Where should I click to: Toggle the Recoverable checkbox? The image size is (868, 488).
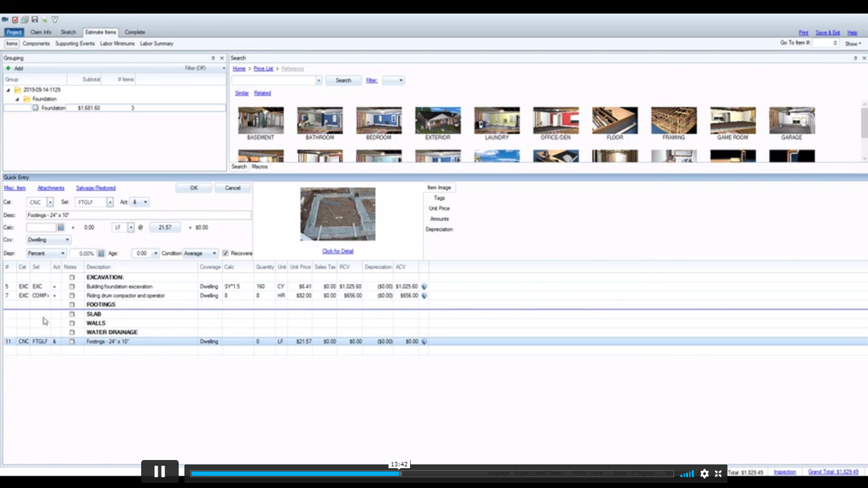226,253
